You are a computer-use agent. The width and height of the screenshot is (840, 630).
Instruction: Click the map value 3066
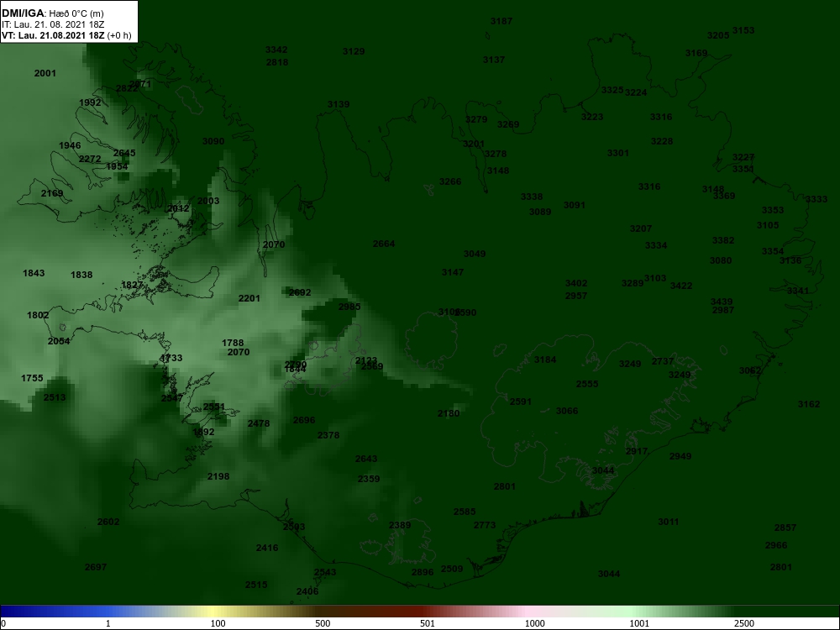tap(567, 412)
